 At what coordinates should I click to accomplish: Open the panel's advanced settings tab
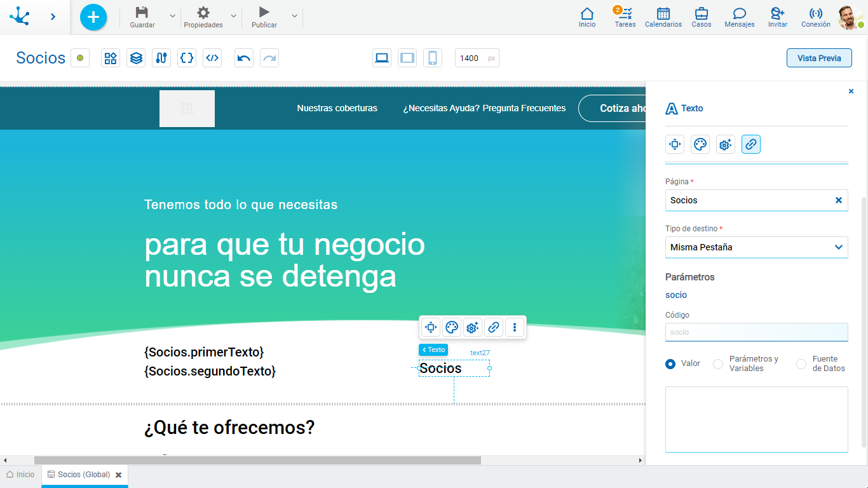pos(726,144)
